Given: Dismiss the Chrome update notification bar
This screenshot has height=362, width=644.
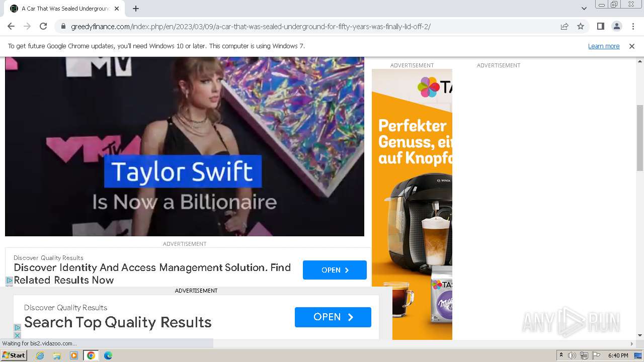Looking at the screenshot, I should [632, 46].
